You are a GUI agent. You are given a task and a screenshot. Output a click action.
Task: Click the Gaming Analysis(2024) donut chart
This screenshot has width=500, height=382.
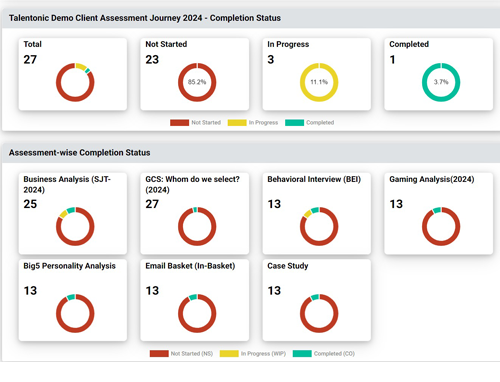[441, 226]
